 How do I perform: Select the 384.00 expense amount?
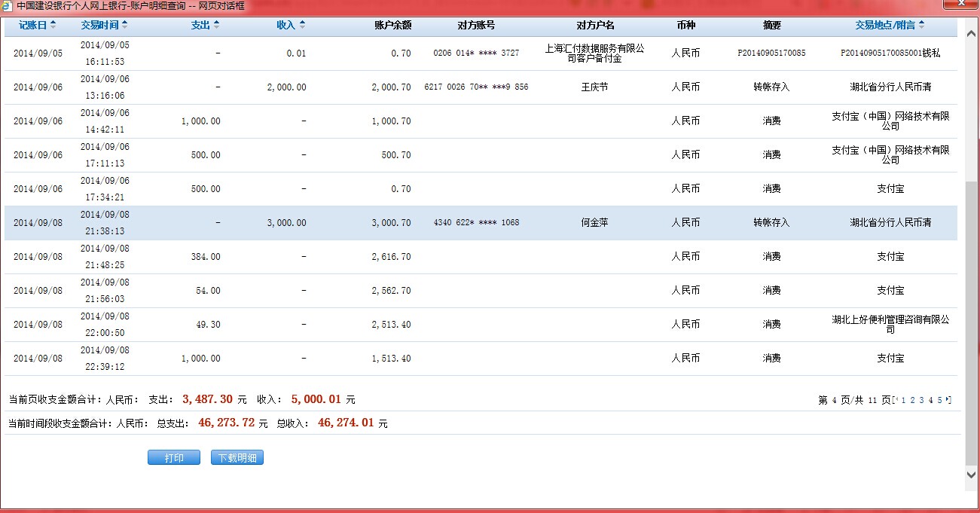click(206, 257)
